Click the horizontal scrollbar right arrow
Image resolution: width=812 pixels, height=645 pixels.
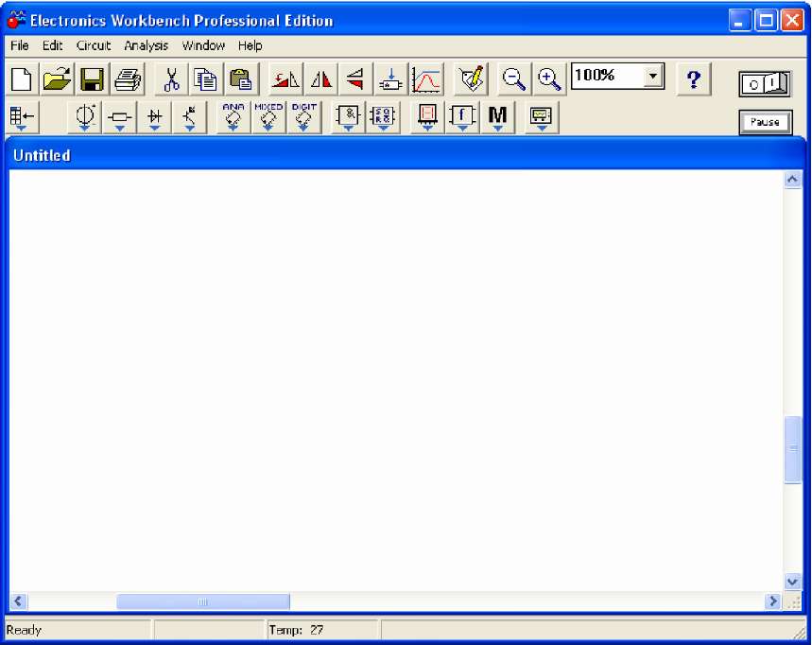point(772,601)
